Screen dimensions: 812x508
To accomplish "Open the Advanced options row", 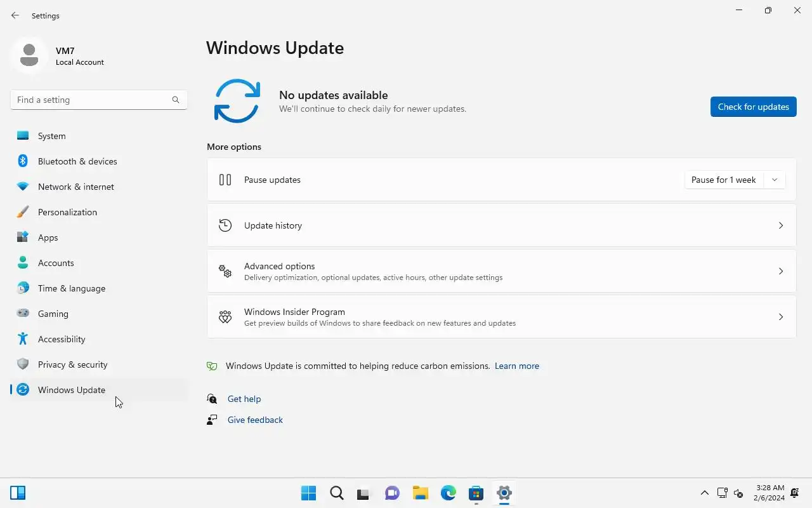I will click(501, 271).
